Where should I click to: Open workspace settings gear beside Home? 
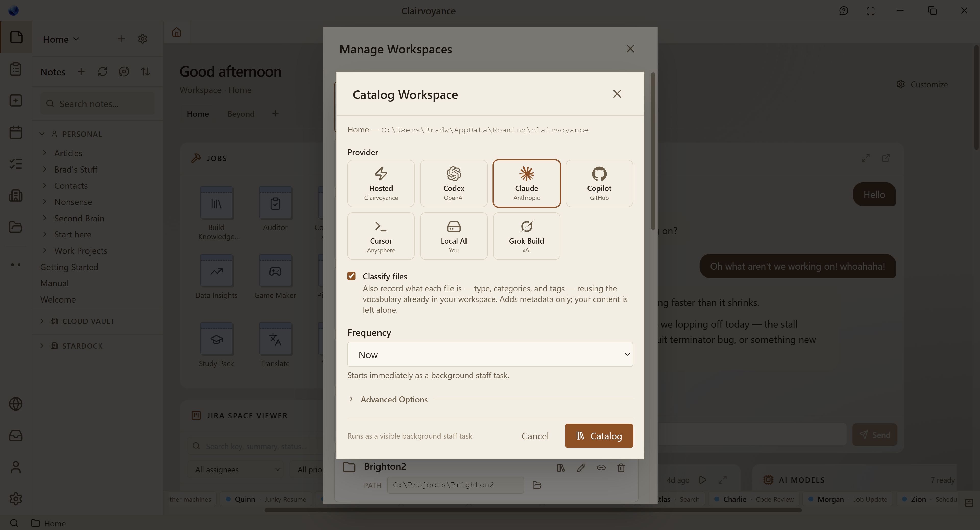click(143, 39)
